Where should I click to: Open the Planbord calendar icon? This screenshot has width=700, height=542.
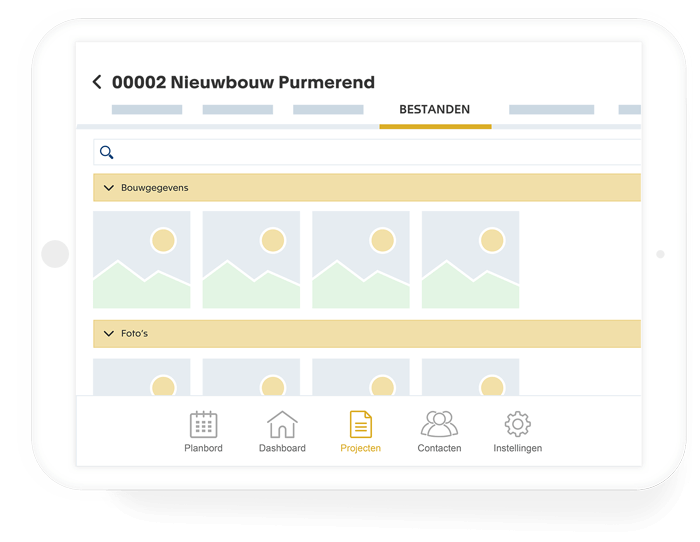point(204,425)
